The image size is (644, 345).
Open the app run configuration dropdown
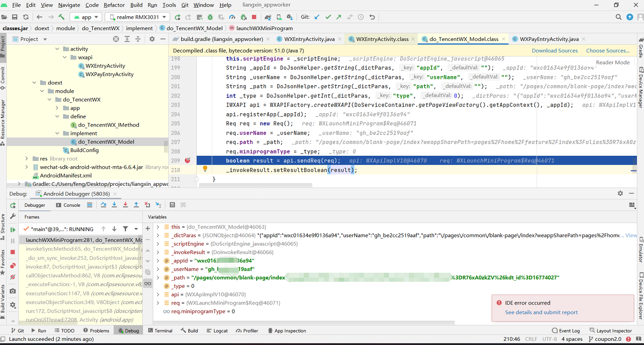point(86,17)
